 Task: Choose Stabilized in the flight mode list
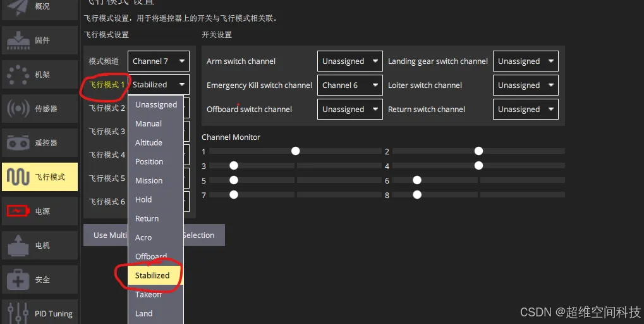click(155, 275)
